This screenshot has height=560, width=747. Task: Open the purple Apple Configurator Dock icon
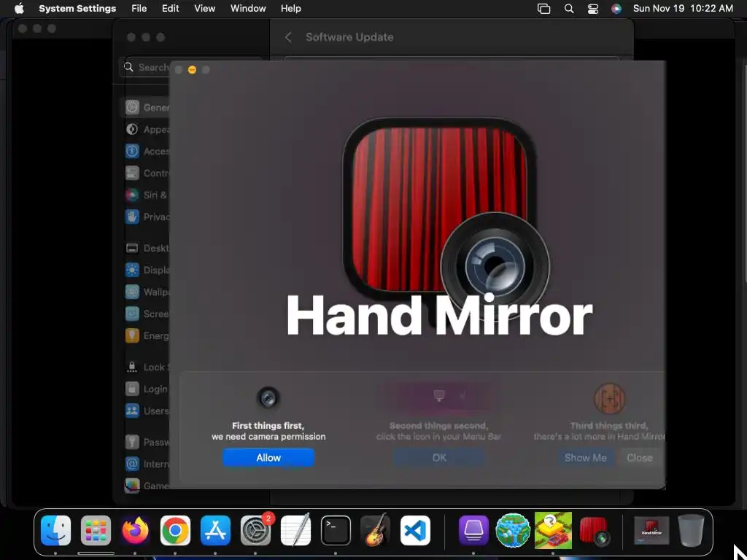click(473, 531)
